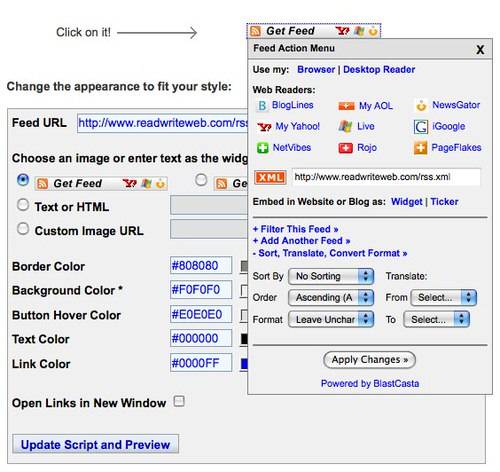Click Apply Changes button
500x472 pixels.
pos(369,360)
